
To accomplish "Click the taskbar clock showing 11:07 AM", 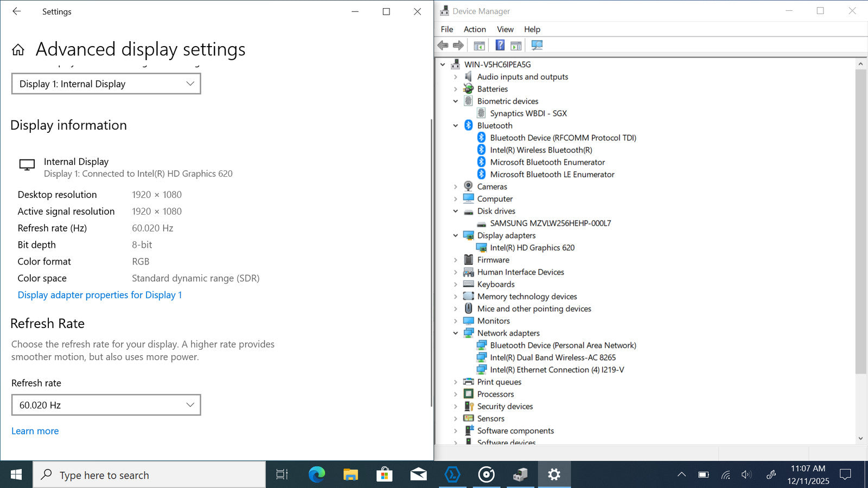I will pyautogui.click(x=808, y=475).
